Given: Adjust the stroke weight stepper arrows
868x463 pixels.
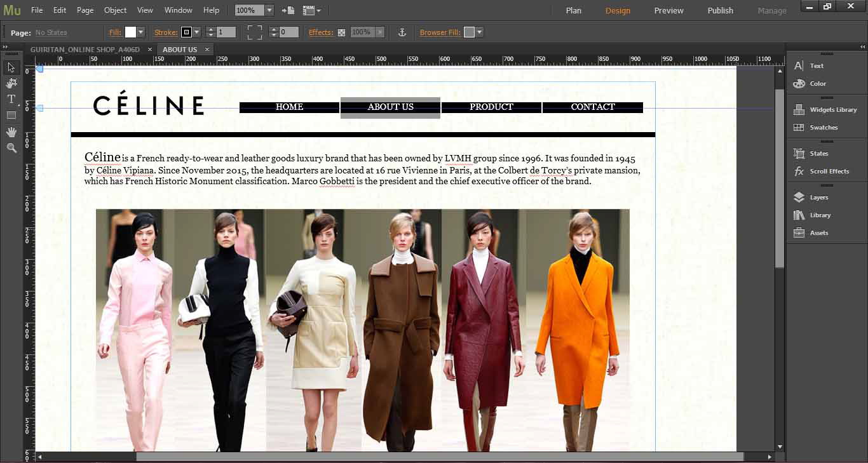Looking at the screenshot, I should coord(210,32).
